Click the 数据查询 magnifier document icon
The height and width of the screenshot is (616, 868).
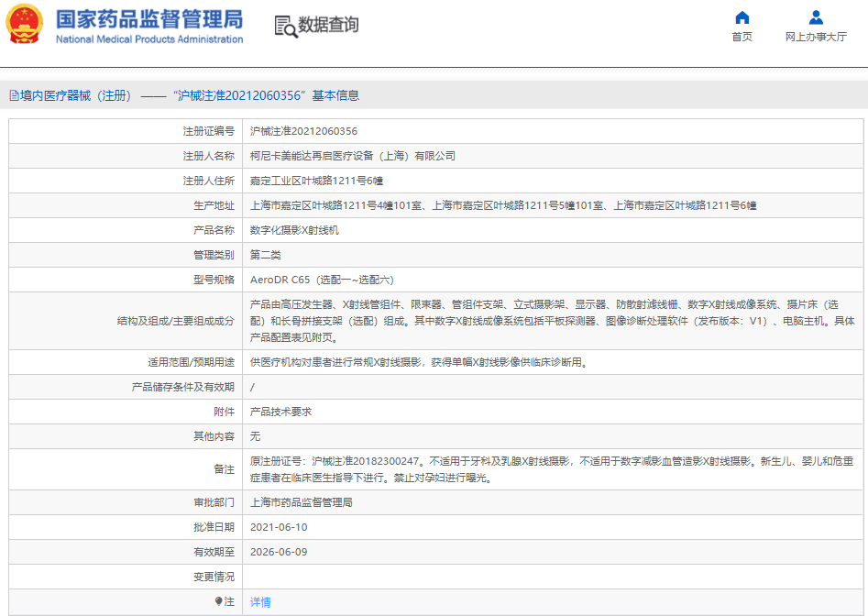point(286,26)
